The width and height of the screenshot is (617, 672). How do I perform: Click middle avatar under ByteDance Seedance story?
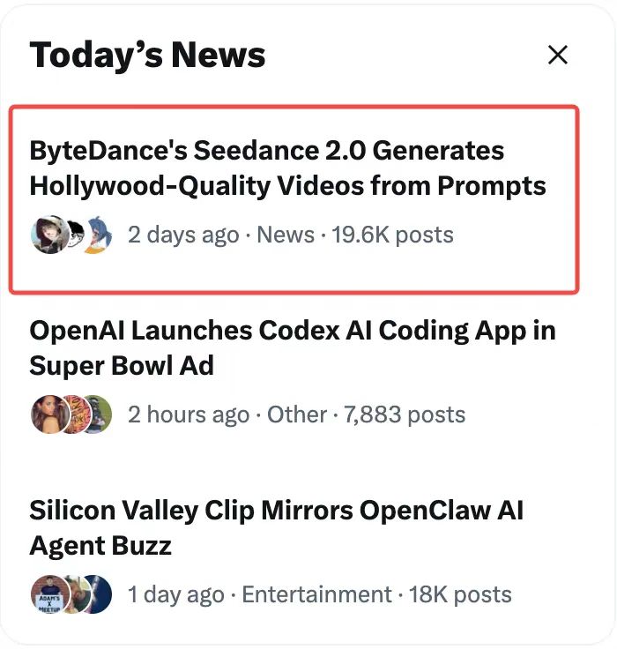[77, 235]
